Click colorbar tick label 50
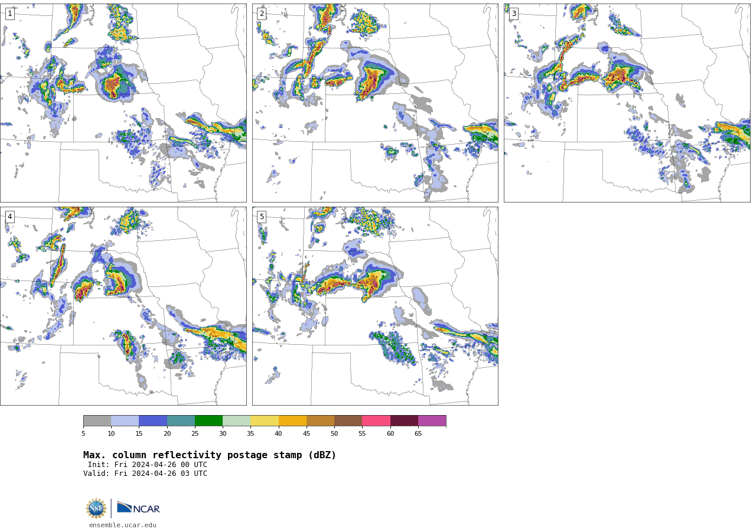The width and height of the screenshot is (756, 532). pos(334,434)
